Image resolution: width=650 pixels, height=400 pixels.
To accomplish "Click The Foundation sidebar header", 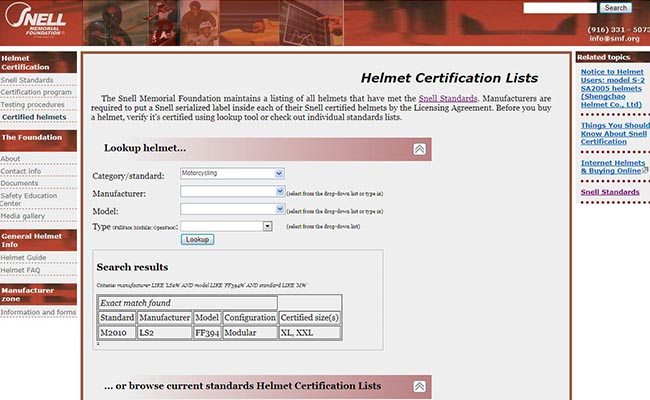I will coord(38,141).
